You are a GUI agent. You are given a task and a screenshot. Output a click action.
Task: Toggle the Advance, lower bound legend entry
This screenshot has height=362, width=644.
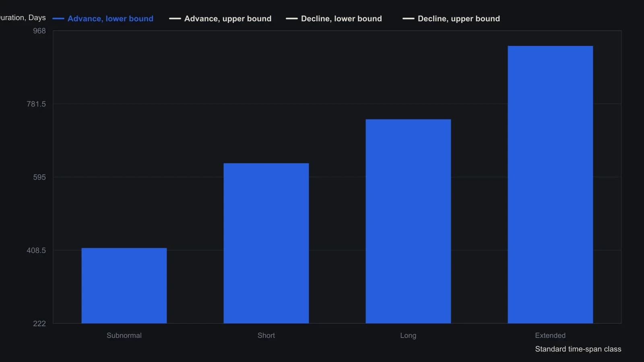pyautogui.click(x=103, y=19)
